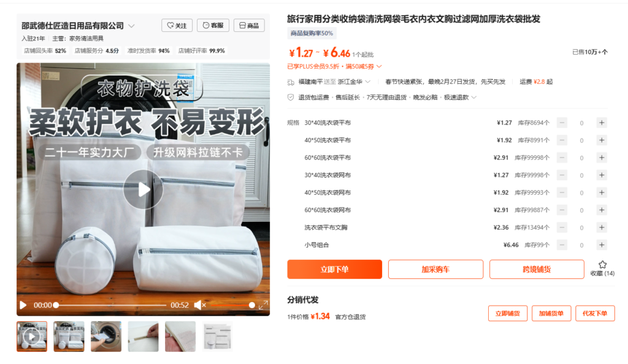The width and height of the screenshot is (628, 364).
Task: Select the washing machine thumbnail image
Action: [x=105, y=336]
